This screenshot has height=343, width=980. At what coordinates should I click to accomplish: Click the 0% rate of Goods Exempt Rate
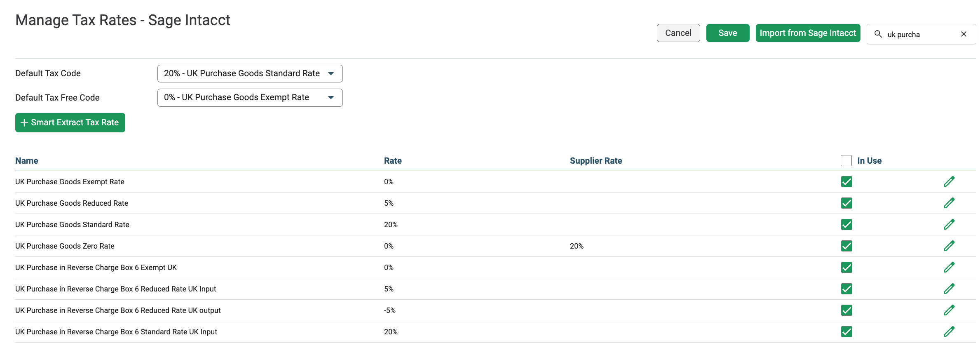(389, 182)
